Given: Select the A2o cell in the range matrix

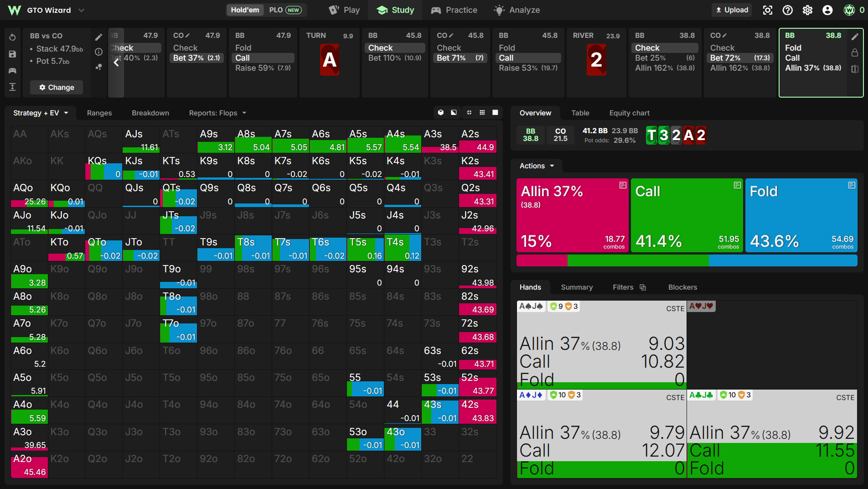Looking at the screenshot, I should point(29,465).
